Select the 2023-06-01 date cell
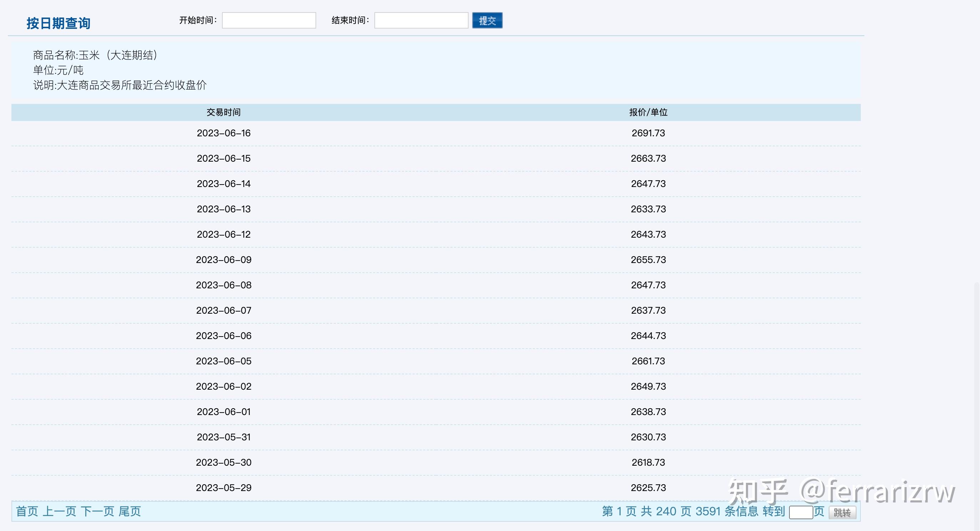This screenshot has height=531, width=980. click(224, 411)
